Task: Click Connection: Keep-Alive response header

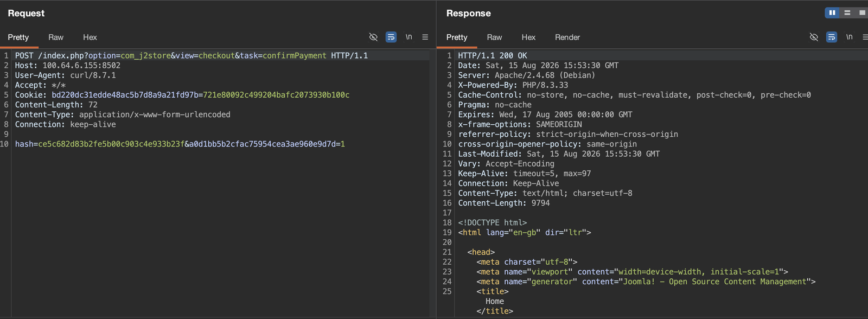Action: [509, 183]
